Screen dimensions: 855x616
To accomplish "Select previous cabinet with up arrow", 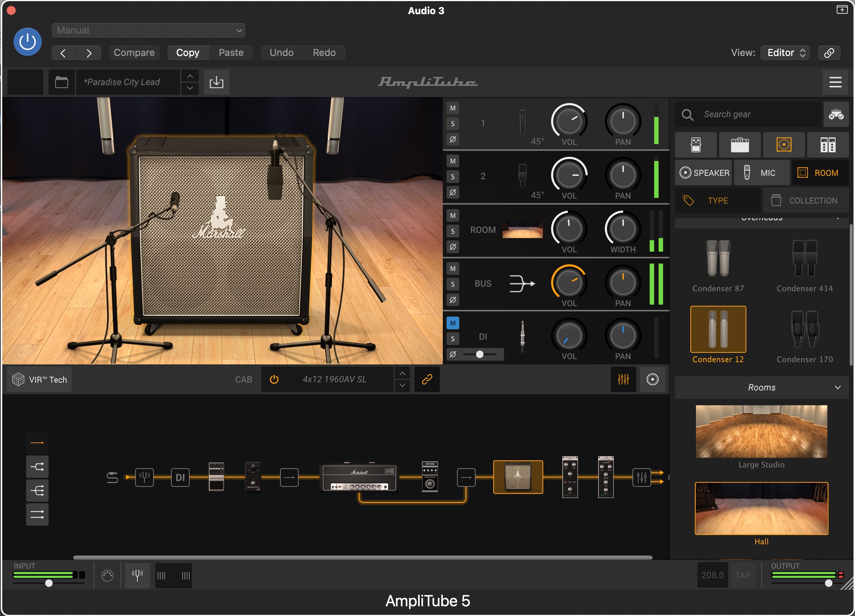I will pos(402,373).
